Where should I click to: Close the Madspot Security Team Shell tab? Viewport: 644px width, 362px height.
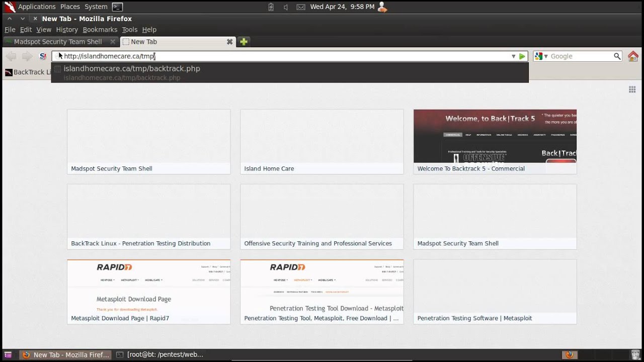pos(113,42)
